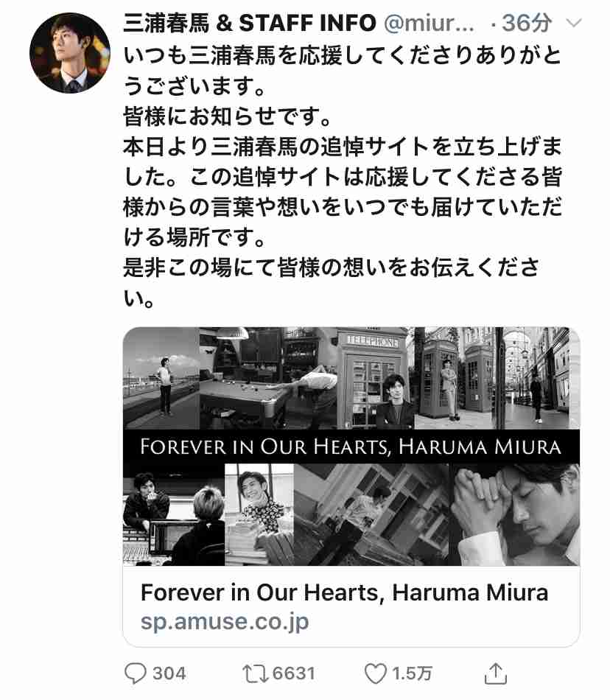
Task: View the 304 replies count
Action: tap(169, 673)
